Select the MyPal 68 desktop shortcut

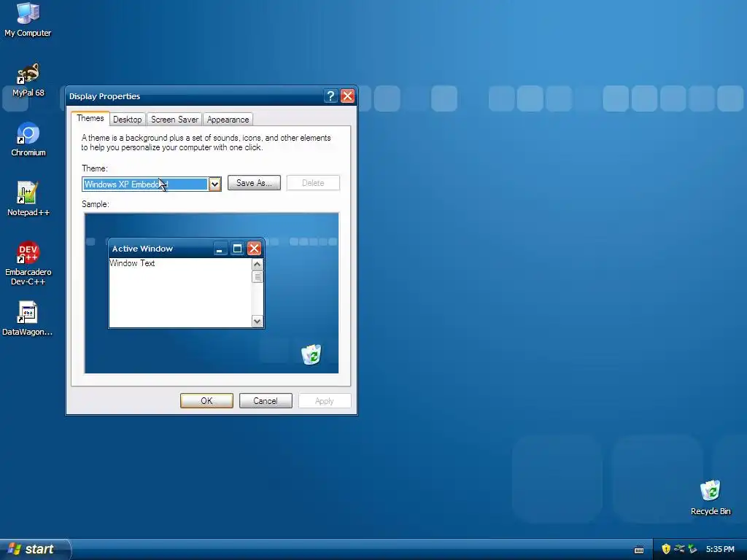pyautogui.click(x=28, y=80)
